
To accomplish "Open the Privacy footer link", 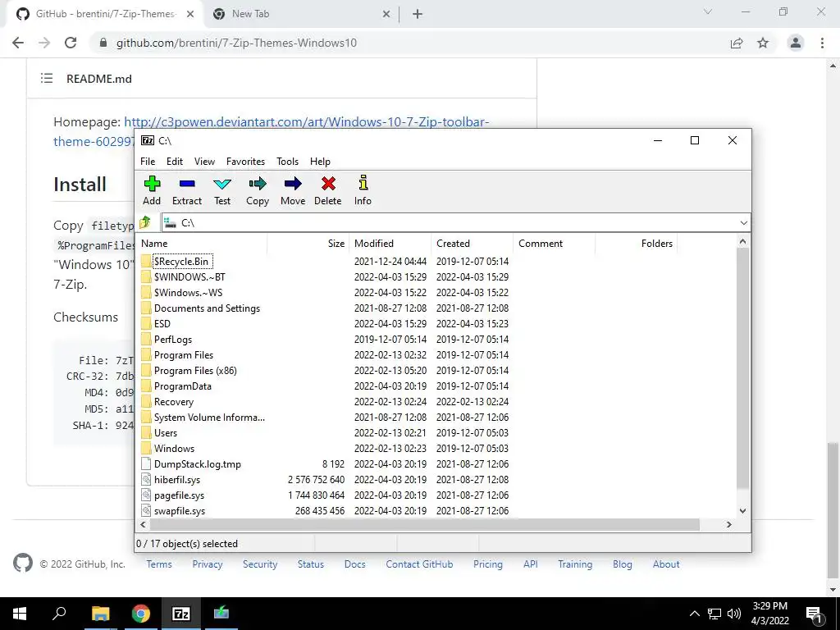I will click(208, 564).
